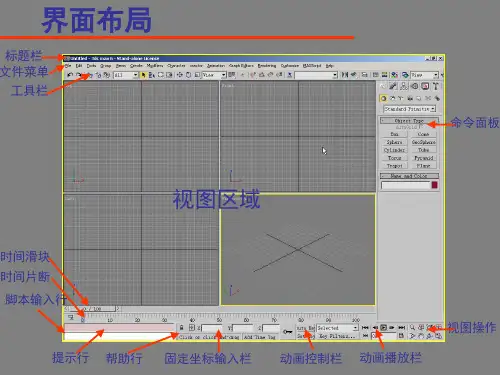Open the named selection sets dropdown
The image size is (500, 375).
316,75
